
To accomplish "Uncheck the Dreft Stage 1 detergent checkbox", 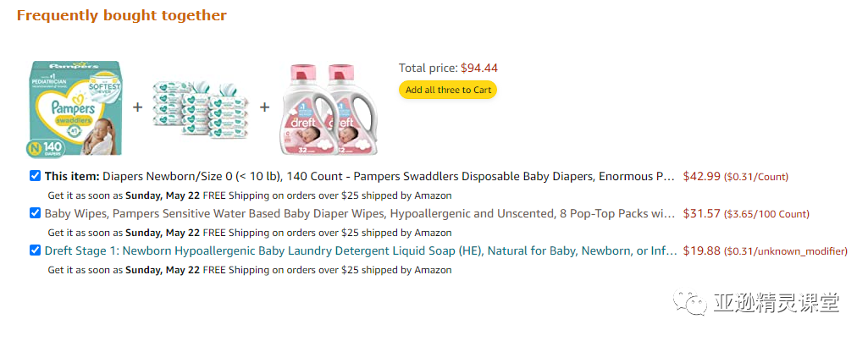I will [35, 250].
